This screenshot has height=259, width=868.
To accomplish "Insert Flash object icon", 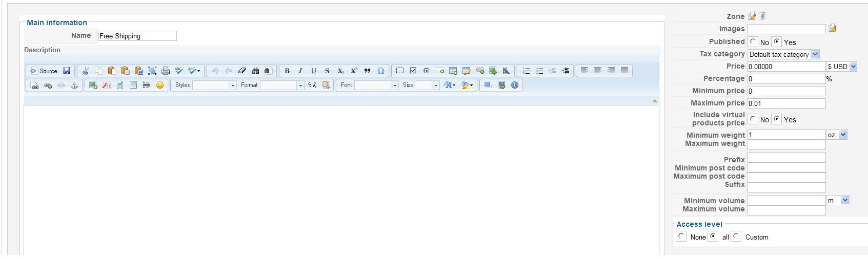I will point(107,85).
